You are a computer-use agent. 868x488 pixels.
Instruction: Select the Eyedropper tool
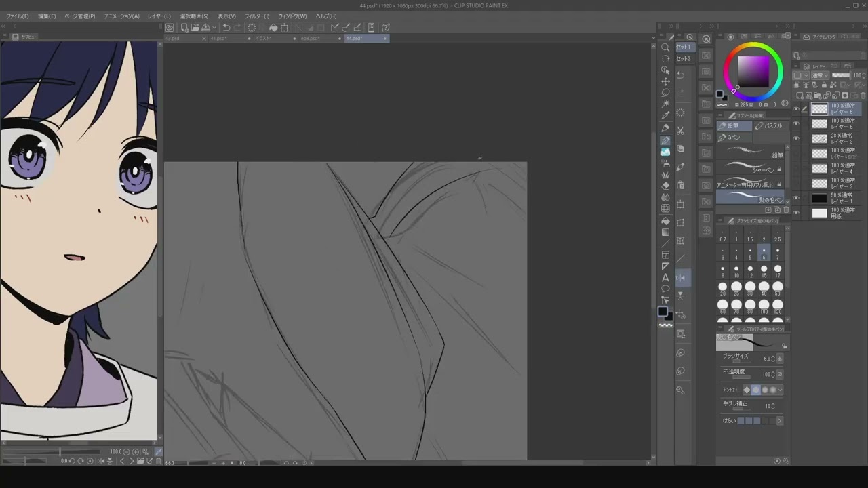pos(665,116)
